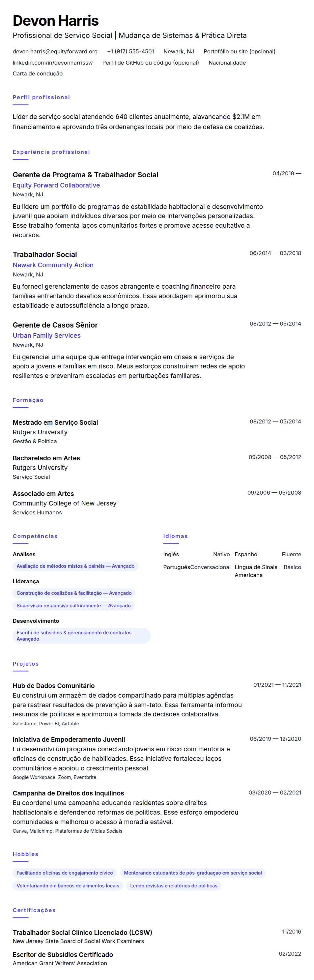Click the Competências section heading
314x980 pixels.
35,536
